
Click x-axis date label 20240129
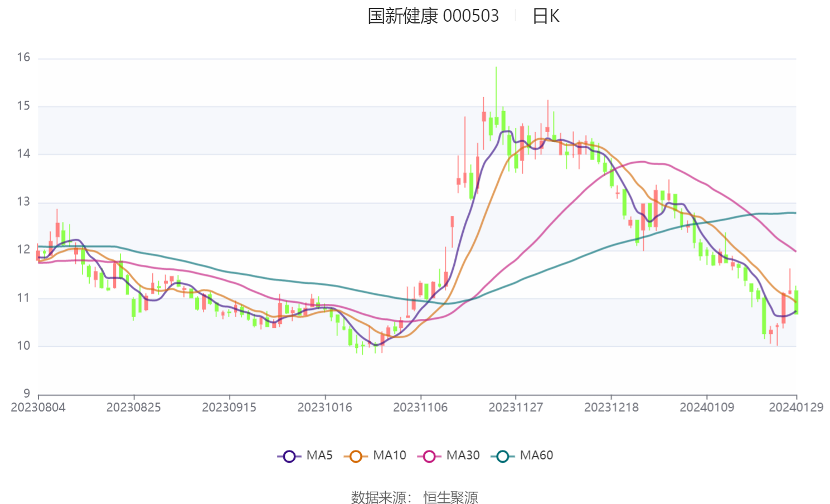796,408
